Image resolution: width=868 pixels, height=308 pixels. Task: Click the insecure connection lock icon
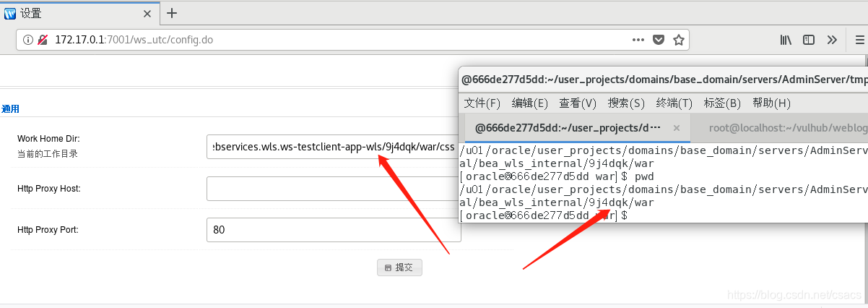(43, 40)
